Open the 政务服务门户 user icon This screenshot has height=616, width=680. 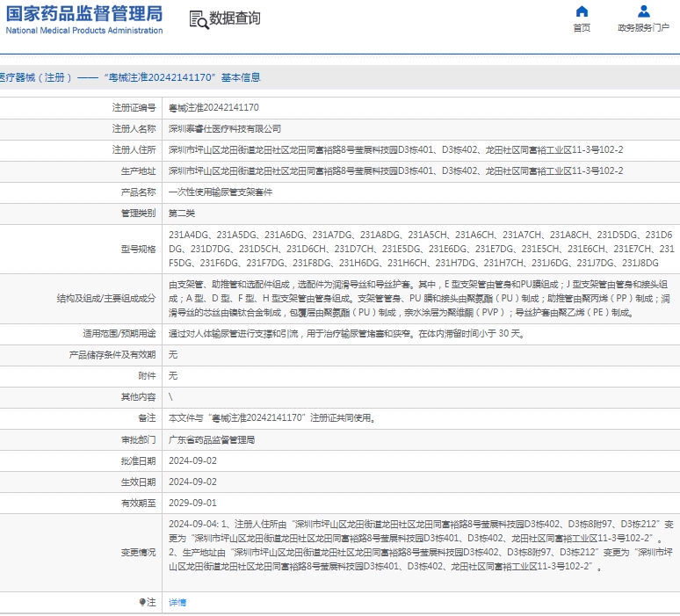[644, 11]
